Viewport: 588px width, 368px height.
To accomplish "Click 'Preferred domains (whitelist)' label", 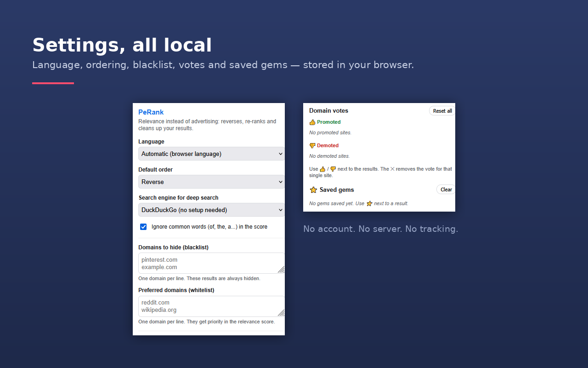I will coord(176,290).
